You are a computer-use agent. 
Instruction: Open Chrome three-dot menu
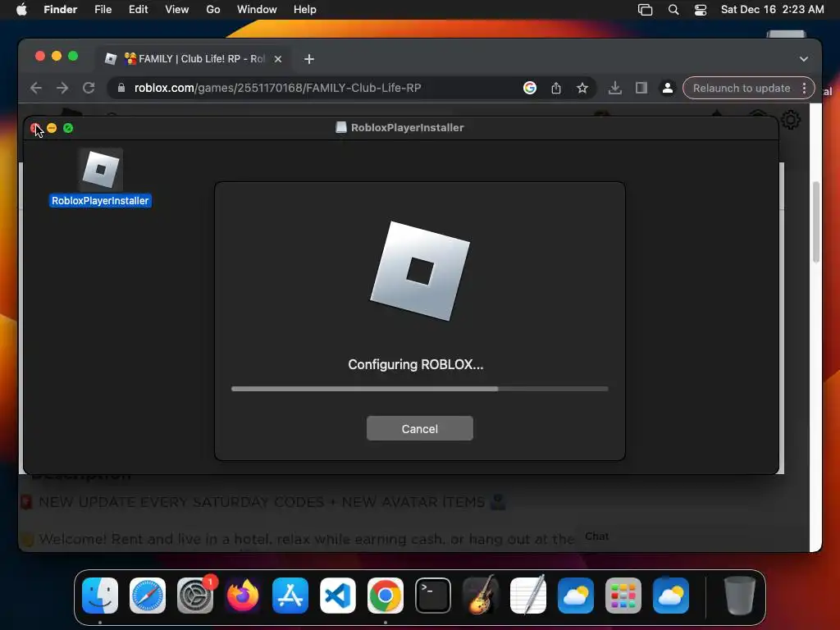(x=804, y=88)
